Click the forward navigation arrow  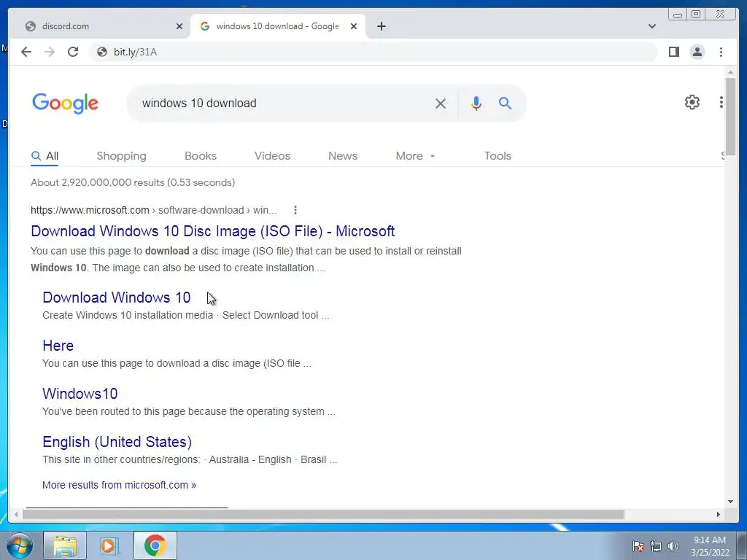point(50,52)
